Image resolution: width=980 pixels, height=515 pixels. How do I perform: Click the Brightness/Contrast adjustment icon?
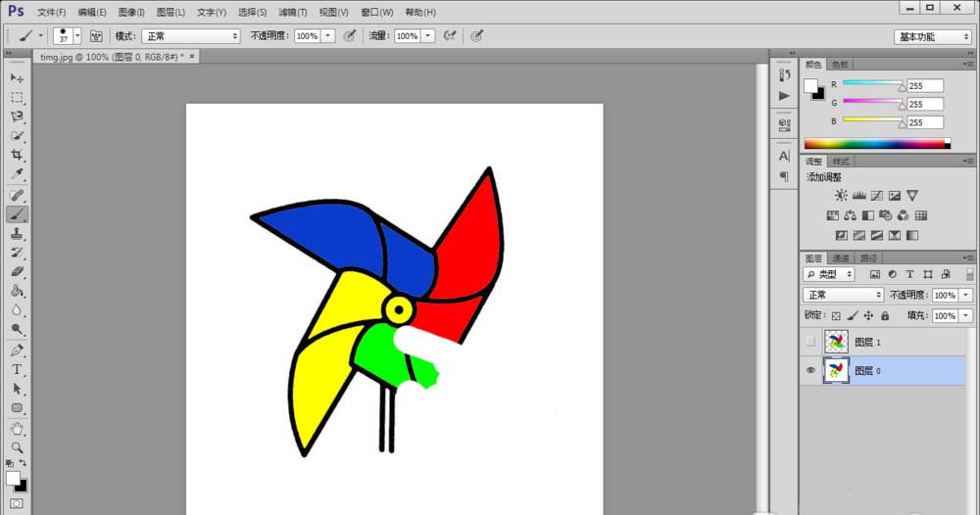841,196
